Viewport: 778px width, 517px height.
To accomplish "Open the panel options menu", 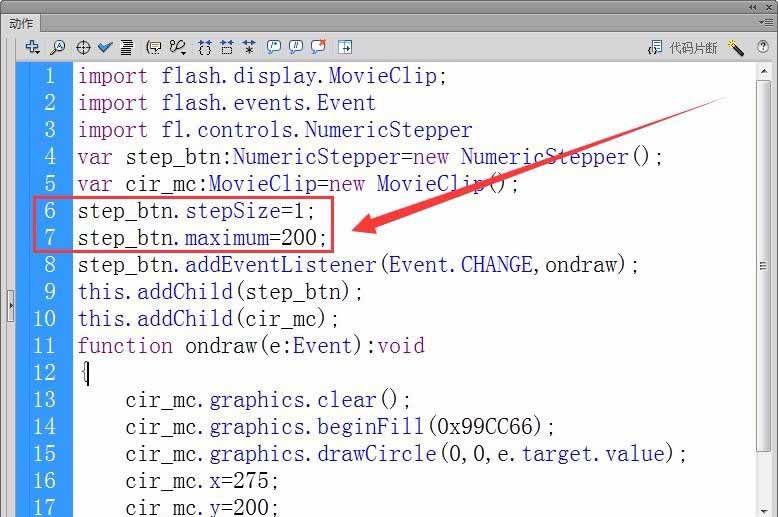I will click(x=764, y=22).
